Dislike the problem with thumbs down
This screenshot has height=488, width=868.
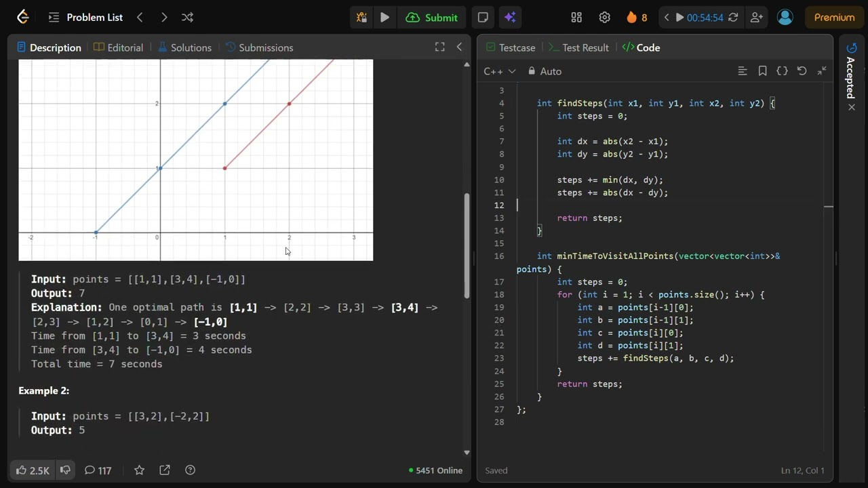[65, 470]
